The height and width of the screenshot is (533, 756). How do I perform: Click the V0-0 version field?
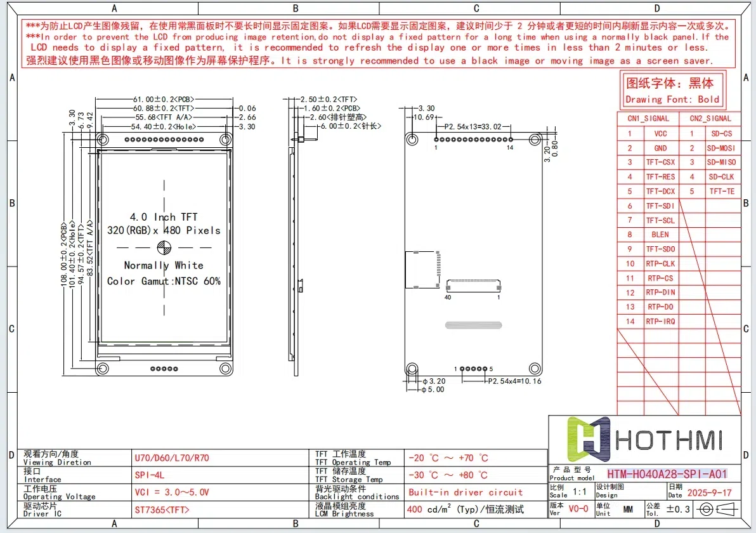click(578, 509)
